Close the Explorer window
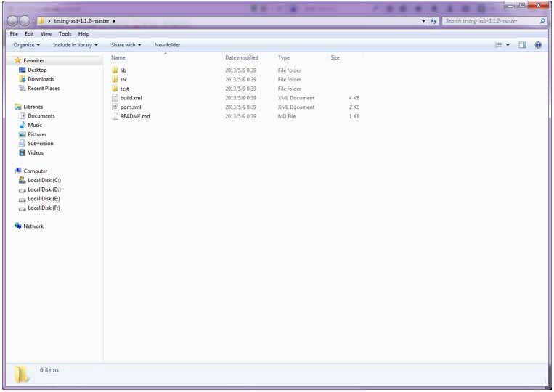Screen dimensions: 554x392 click(x=538, y=5)
